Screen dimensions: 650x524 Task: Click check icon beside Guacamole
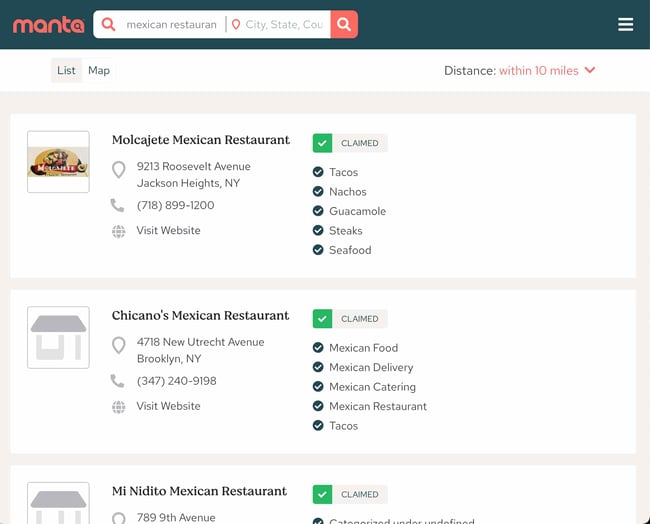[318, 211]
